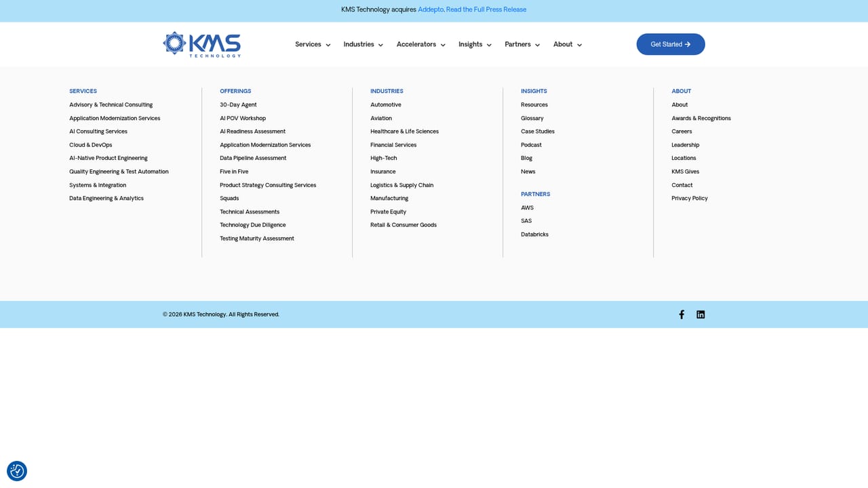Open the LinkedIn page icon
868x488 pixels.
[701, 314]
